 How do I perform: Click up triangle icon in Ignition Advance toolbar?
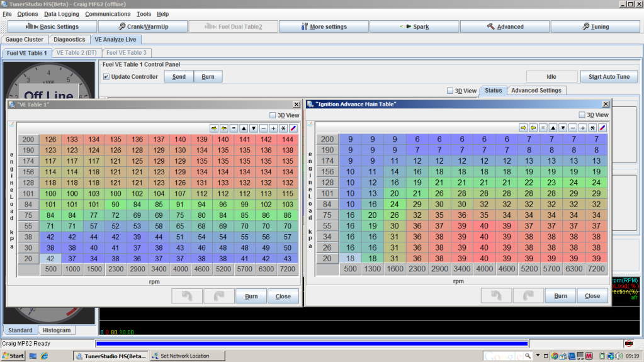[553, 128]
